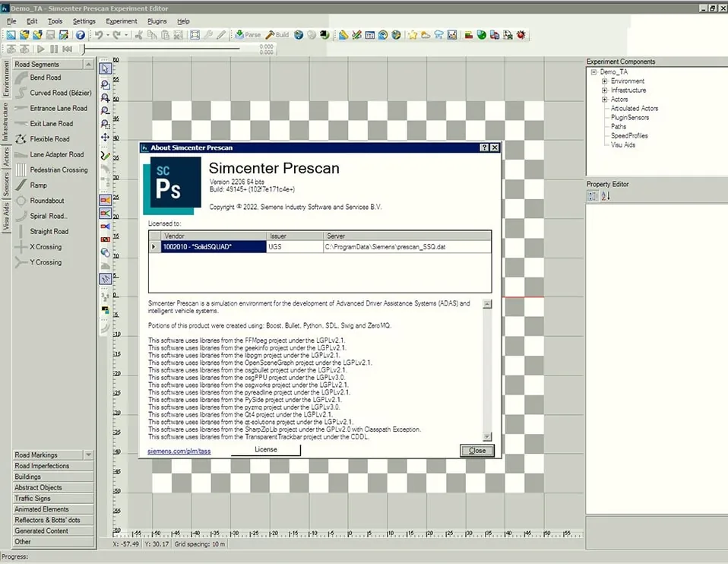The image size is (728, 564).
Task: Click About dialog scrollbar up arrow
Action: pyautogui.click(x=487, y=304)
